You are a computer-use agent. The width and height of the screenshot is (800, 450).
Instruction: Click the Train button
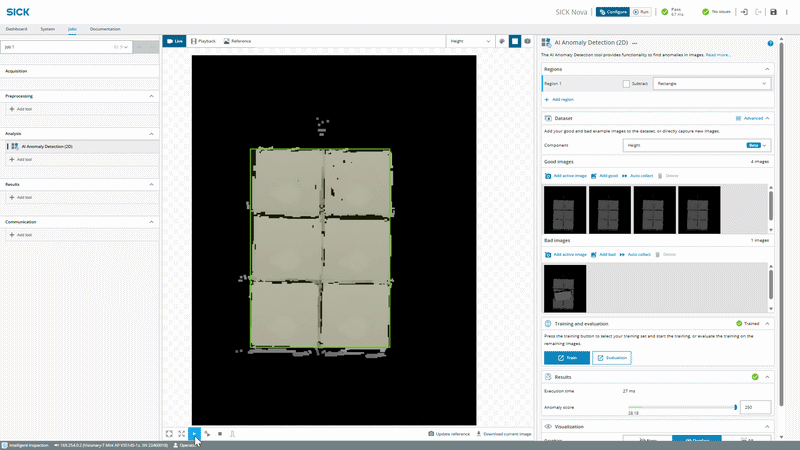567,358
